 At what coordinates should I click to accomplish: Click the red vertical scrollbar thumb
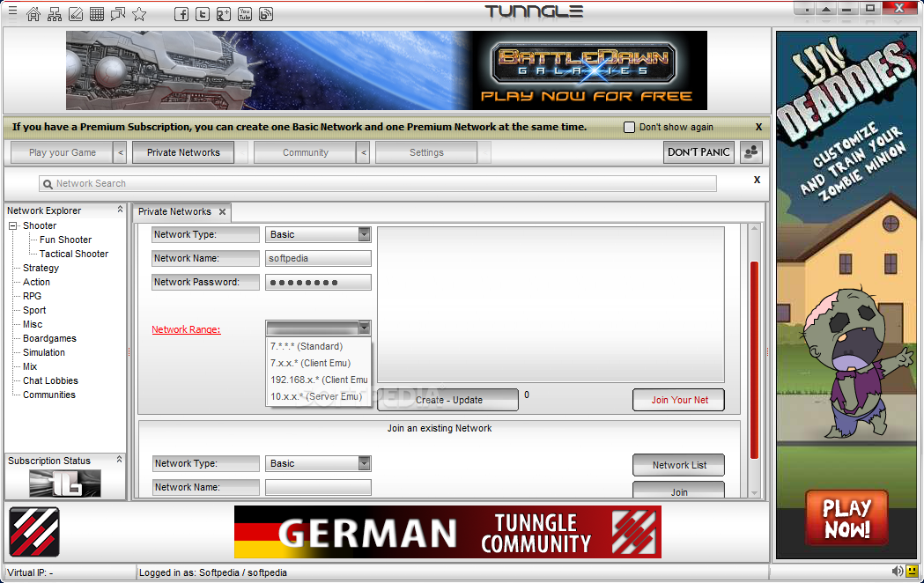click(754, 360)
